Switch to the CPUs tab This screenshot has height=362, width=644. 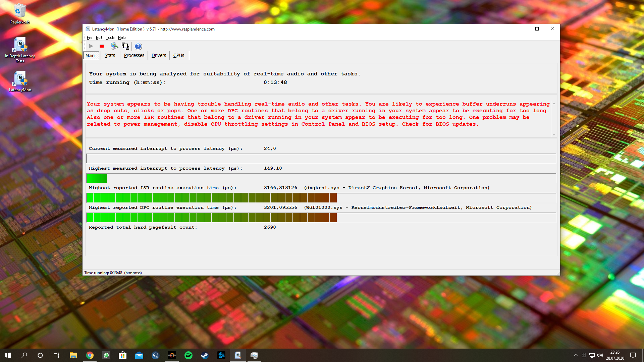tap(178, 56)
